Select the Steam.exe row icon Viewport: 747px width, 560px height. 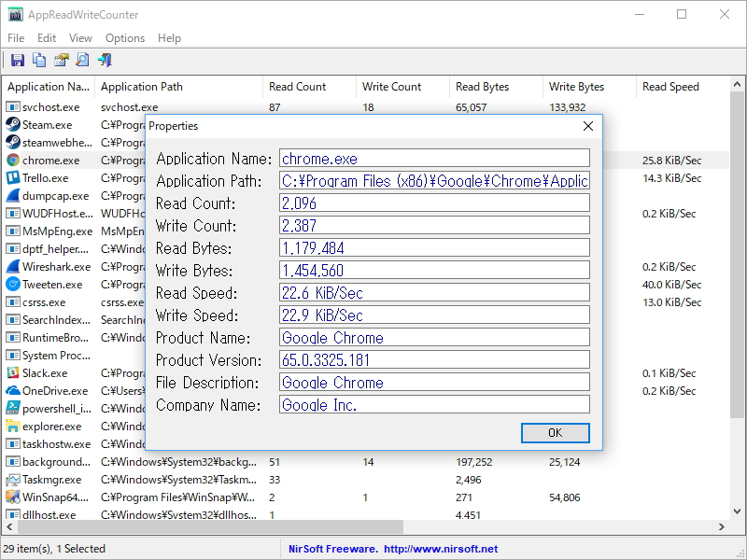click(13, 125)
